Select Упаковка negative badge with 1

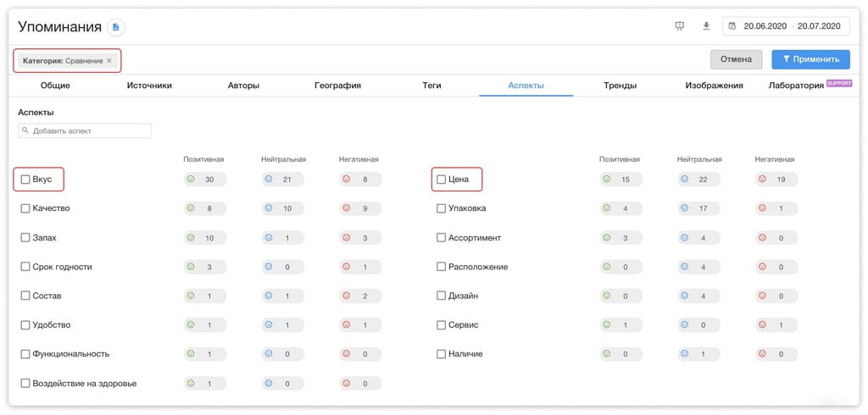click(776, 208)
